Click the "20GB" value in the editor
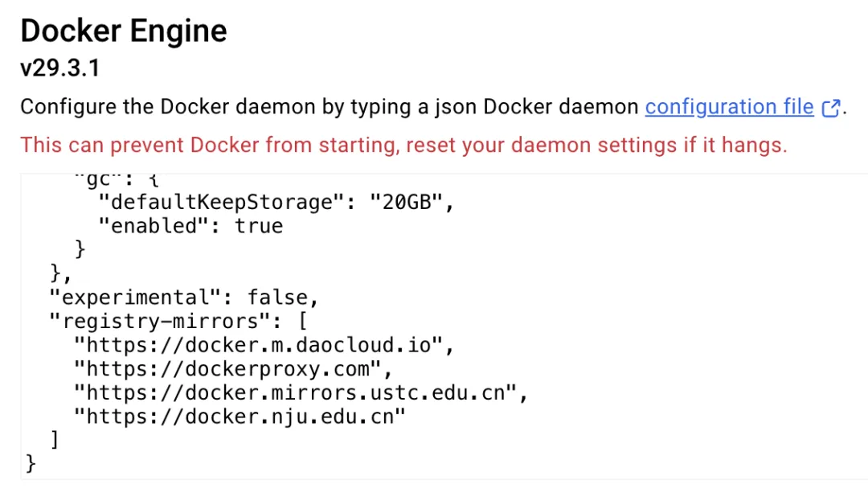 (x=407, y=203)
